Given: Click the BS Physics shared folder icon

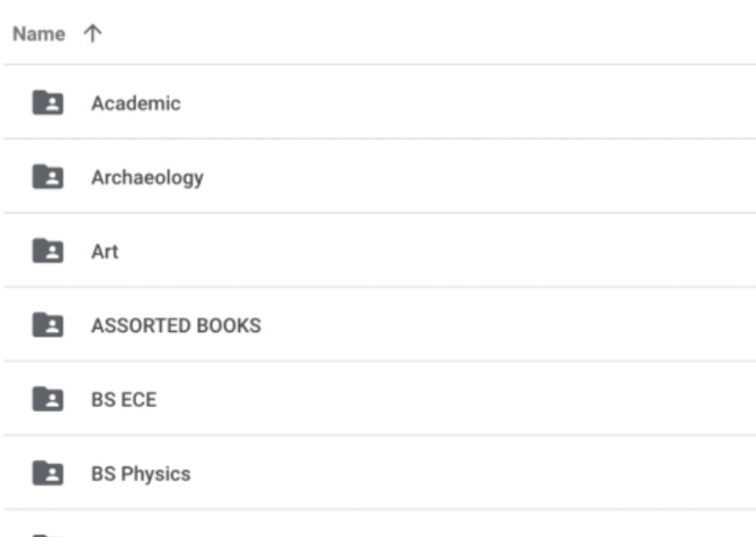Looking at the screenshot, I should click(x=48, y=474).
